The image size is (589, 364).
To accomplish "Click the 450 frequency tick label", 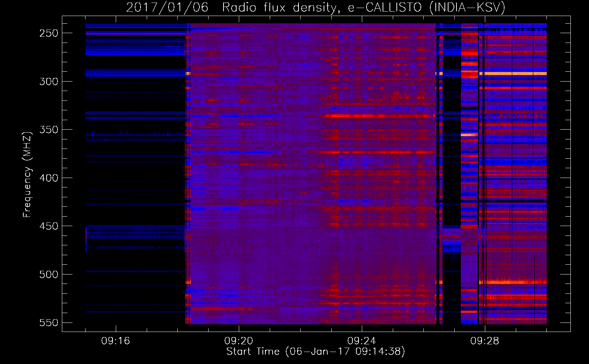I will [49, 226].
